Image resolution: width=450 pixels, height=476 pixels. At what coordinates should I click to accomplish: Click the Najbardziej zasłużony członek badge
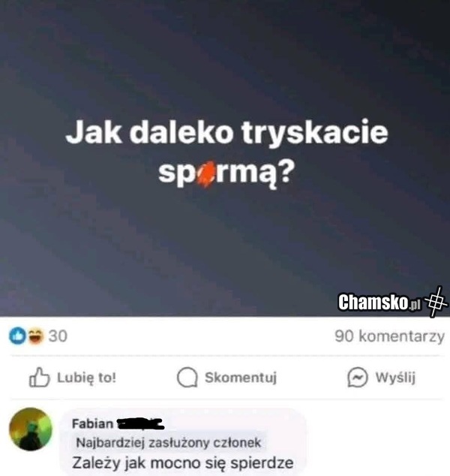click(x=168, y=443)
